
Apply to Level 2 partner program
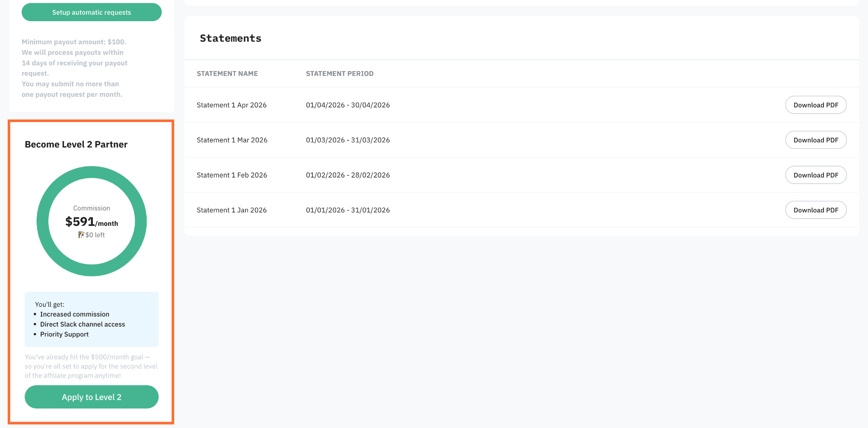pyautogui.click(x=92, y=397)
